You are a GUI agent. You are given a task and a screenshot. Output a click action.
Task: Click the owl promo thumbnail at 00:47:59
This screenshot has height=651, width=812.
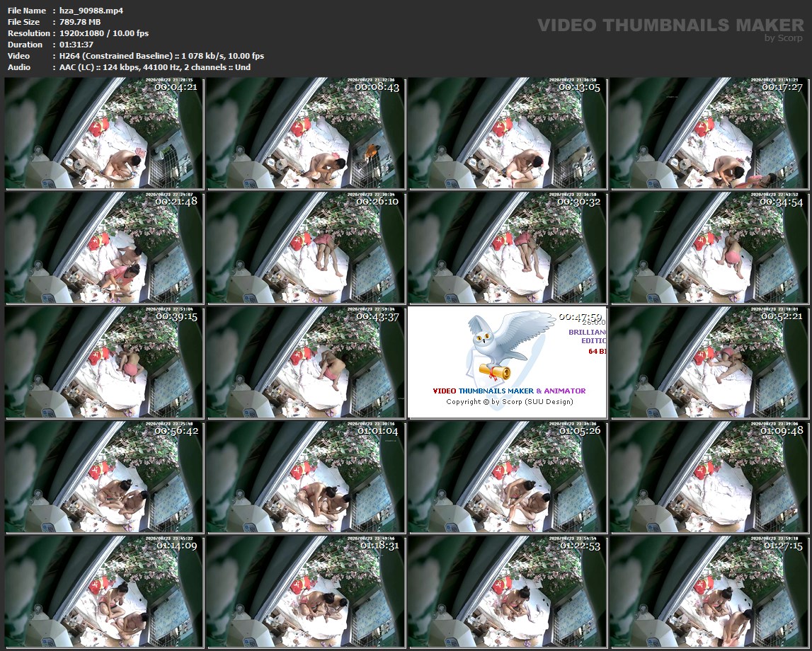pyautogui.click(x=507, y=362)
